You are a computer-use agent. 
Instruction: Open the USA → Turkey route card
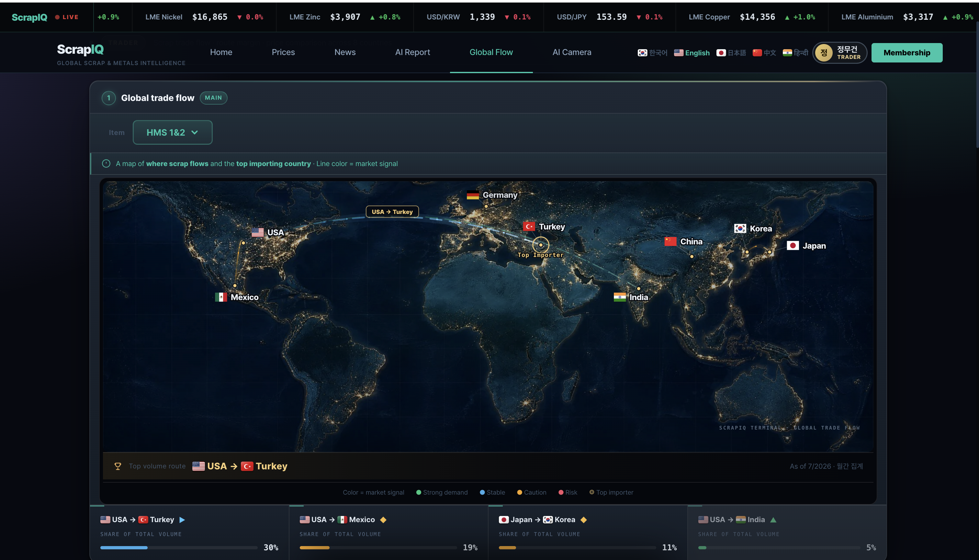pos(189,533)
